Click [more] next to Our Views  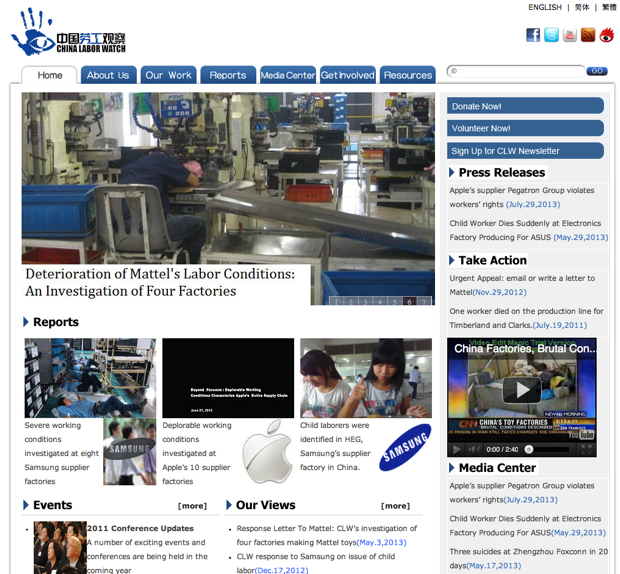point(395,506)
